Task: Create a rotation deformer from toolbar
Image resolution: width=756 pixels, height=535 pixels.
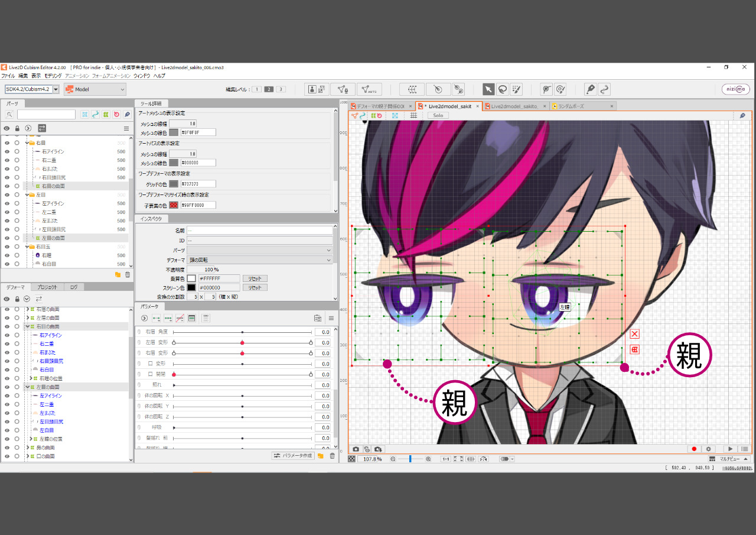Action: click(x=438, y=89)
